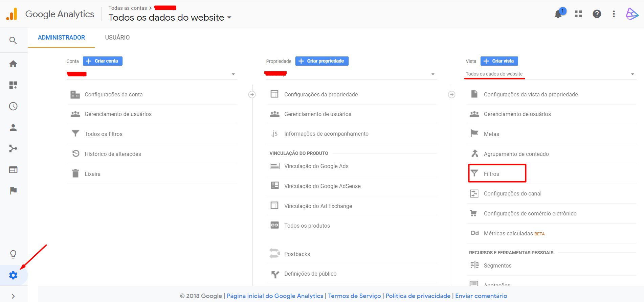Open the three-dot more options menu

(614, 14)
